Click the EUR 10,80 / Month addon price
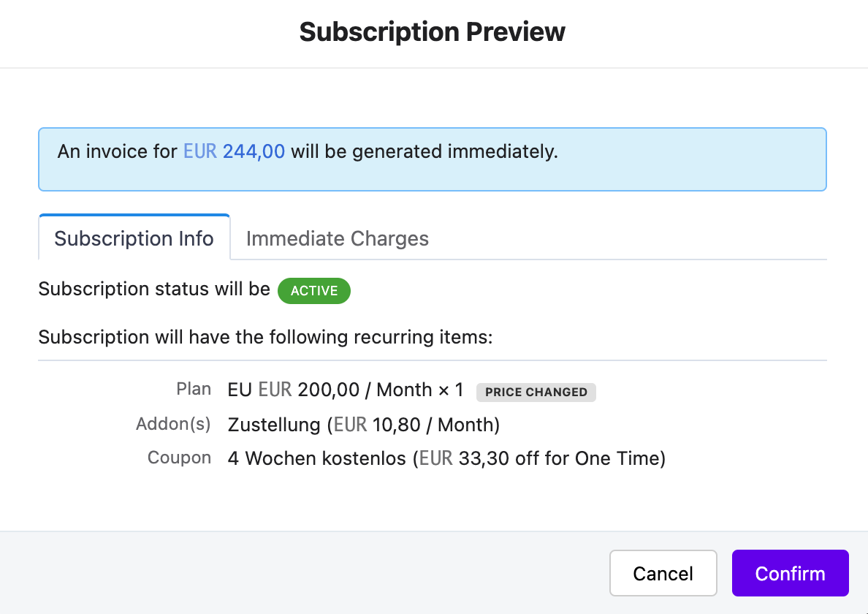The height and width of the screenshot is (614, 868). (414, 425)
